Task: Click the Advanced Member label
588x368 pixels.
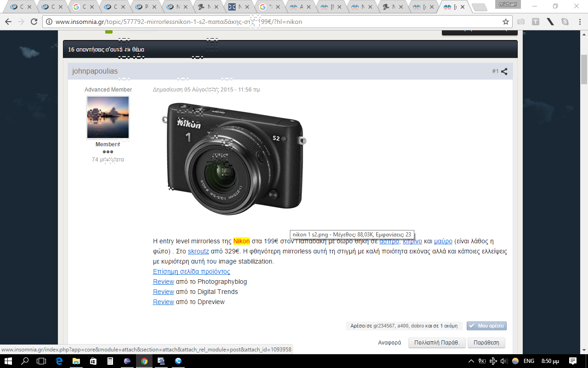Action: click(108, 90)
